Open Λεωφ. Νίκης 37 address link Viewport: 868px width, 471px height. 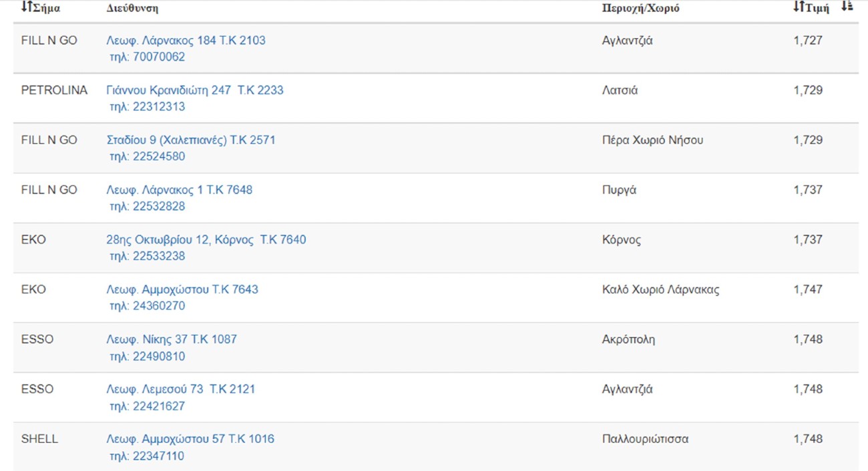pos(171,340)
